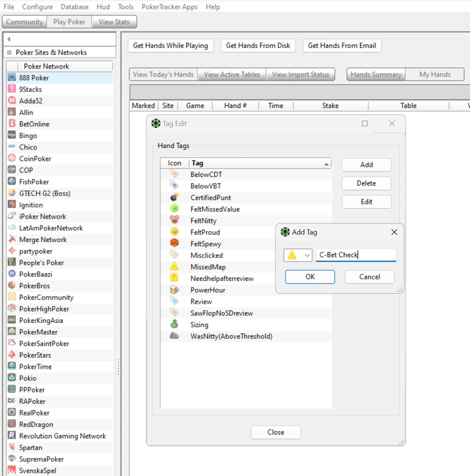Select PokerBaazi in the network list

60,274
